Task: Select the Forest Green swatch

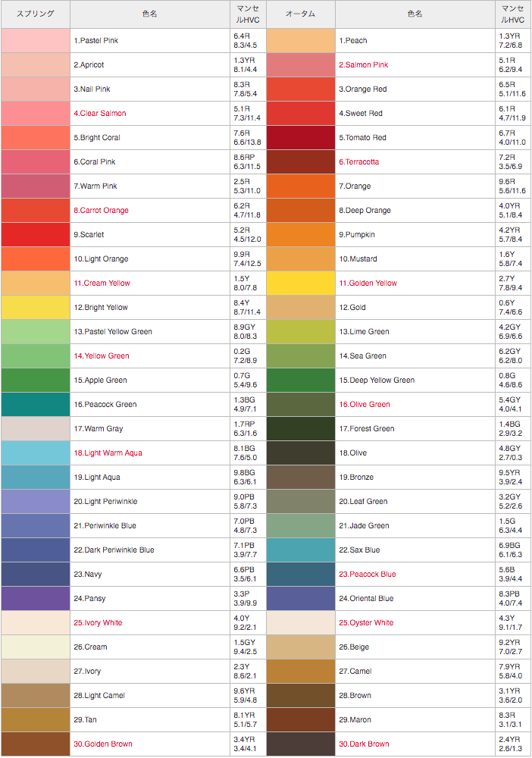Action: click(x=301, y=428)
